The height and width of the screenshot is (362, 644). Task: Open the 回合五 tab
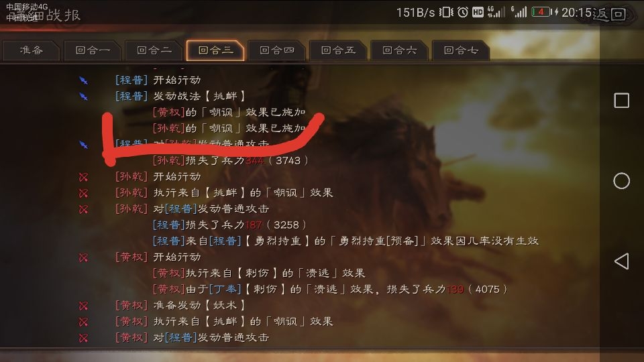(x=338, y=50)
